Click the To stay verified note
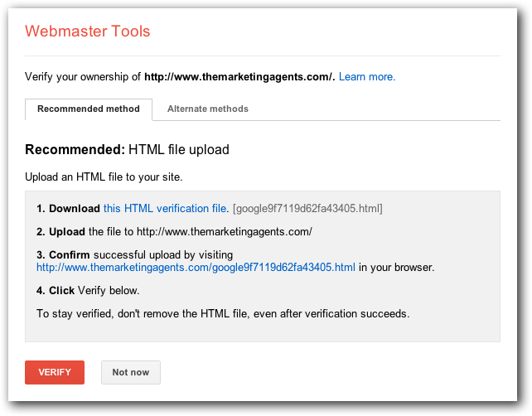 (223, 313)
